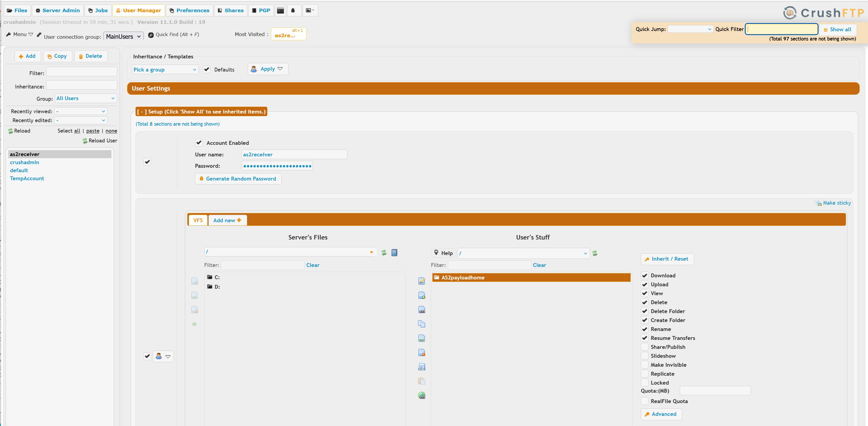Viewport: 868px width, 426px height.
Task: Open the Jobs tab
Action: click(x=98, y=10)
